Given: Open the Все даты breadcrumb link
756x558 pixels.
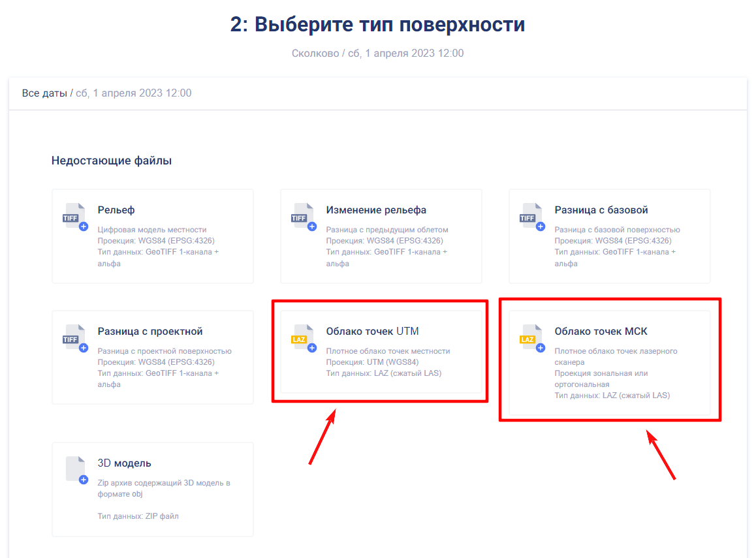Looking at the screenshot, I should [x=44, y=93].
